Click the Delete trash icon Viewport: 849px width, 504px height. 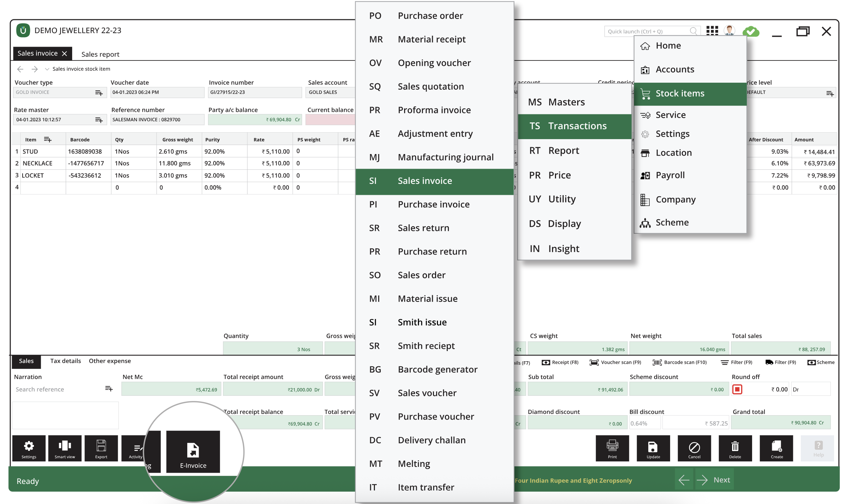coord(735,448)
